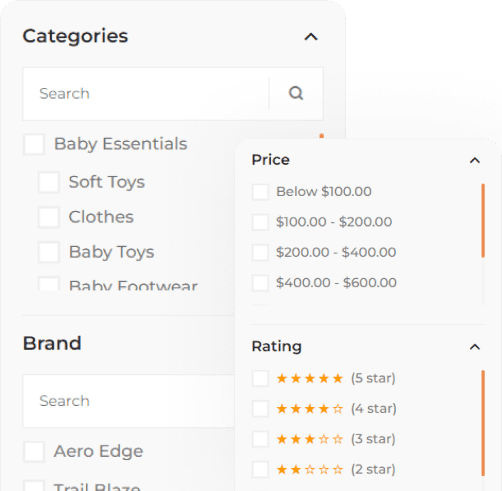Viewport: 502px width, 491px height.
Task: Filter by 5 star rating checkbox
Action: click(260, 379)
